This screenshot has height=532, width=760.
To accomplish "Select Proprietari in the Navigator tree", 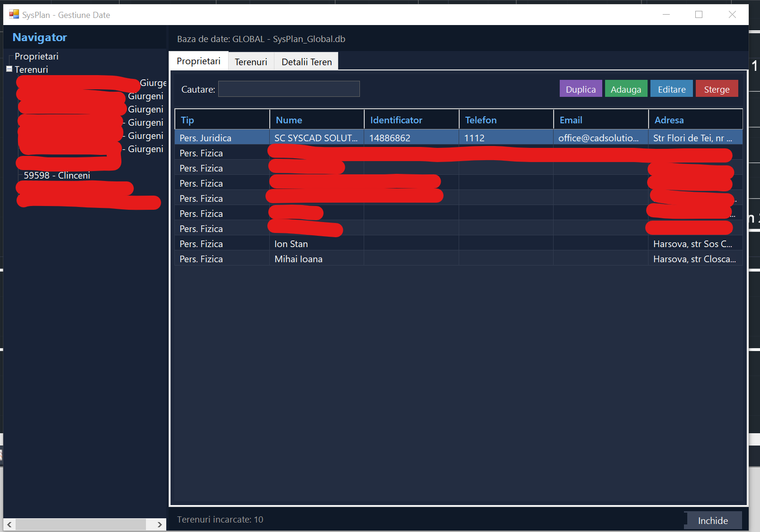I will pyautogui.click(x=36, y=56).
